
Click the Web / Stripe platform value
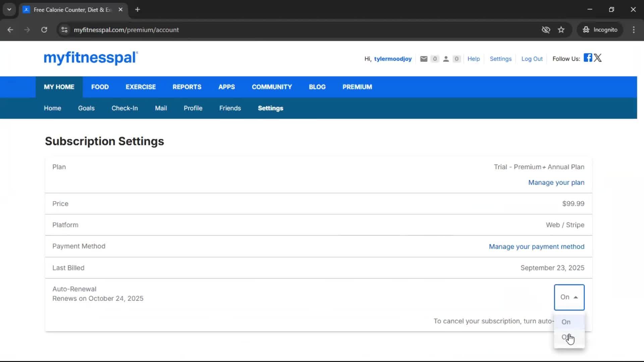[x=565, y=225]
